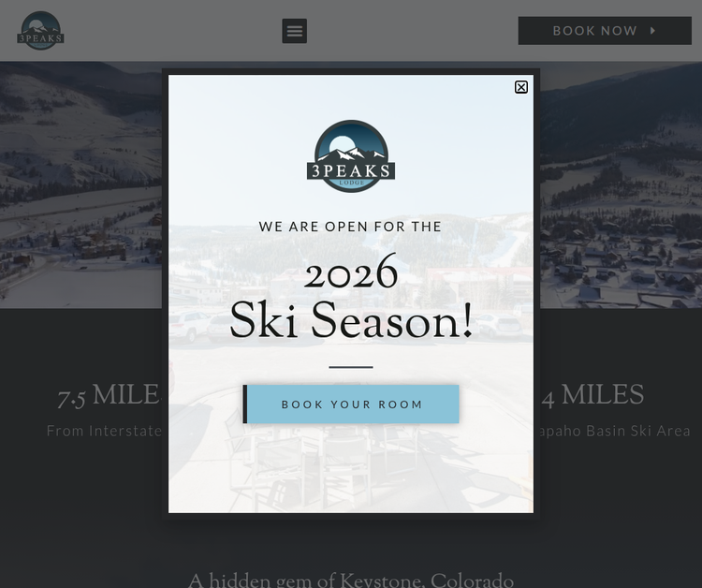Click the 3 Peaks logo in header

pos(41,31)
